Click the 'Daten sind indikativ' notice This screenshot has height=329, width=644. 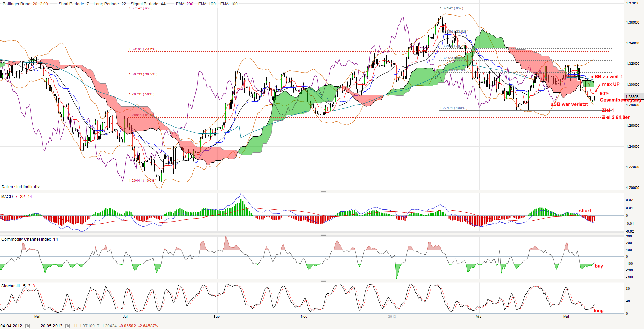tap(20, 186)
